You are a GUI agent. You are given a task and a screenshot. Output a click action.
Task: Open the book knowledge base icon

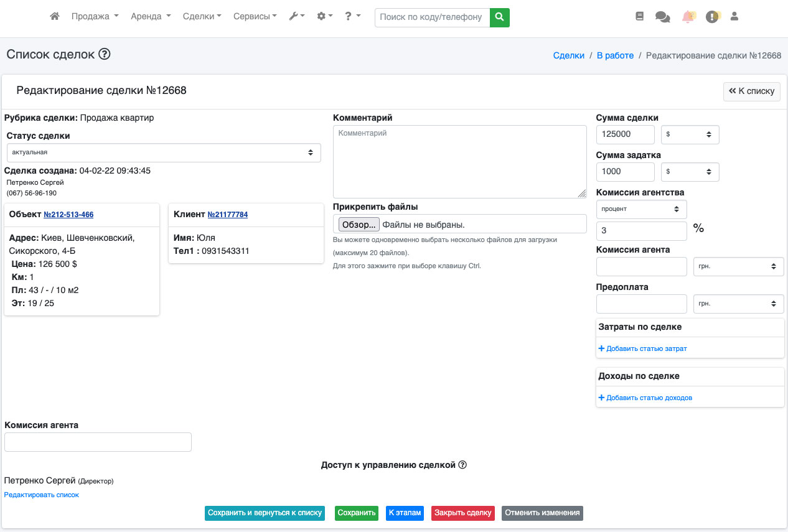639,17
